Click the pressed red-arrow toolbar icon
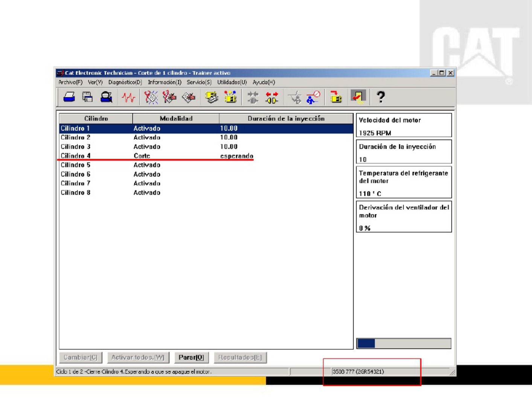Viewport: 532px width, 399px height. click(x=358, y=97)
